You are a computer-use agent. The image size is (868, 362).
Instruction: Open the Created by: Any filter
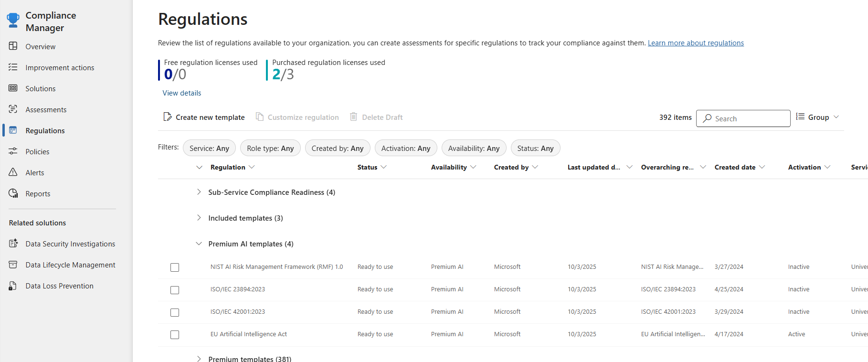click(338, 148)
